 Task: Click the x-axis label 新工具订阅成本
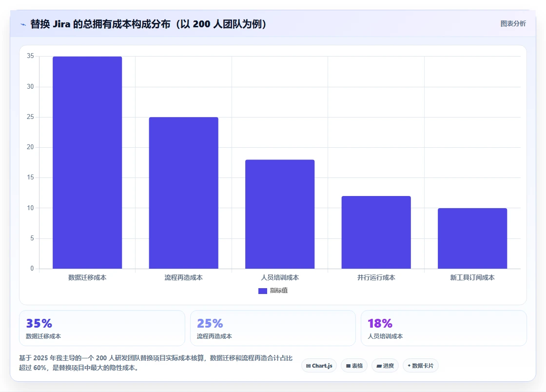[472, 278]
